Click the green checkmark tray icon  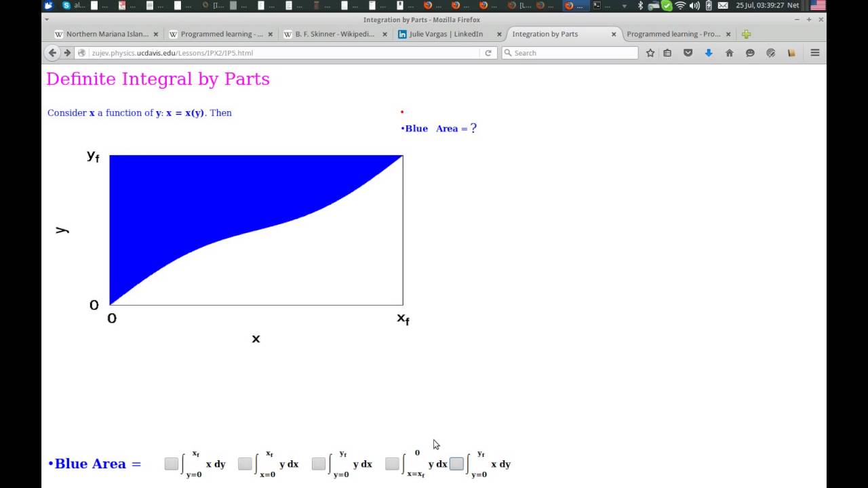coord(667,5)
